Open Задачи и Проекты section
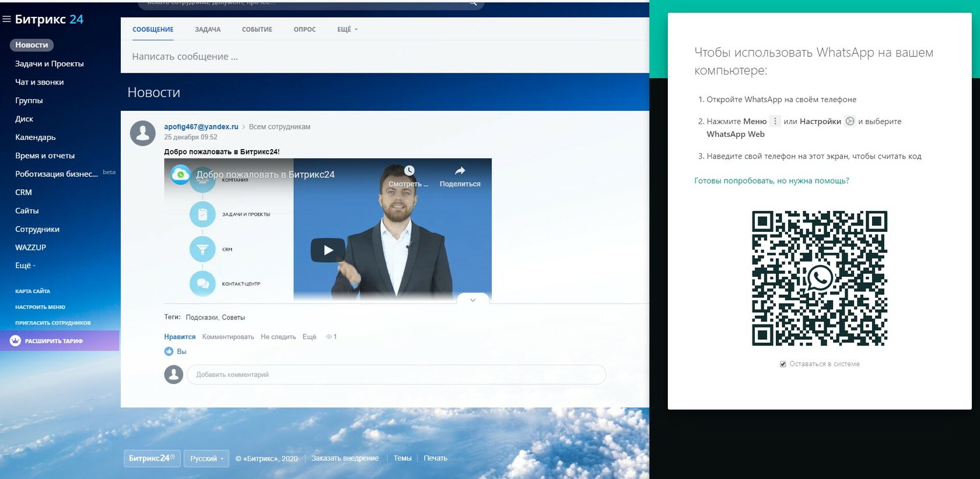 tap(50, 64)
